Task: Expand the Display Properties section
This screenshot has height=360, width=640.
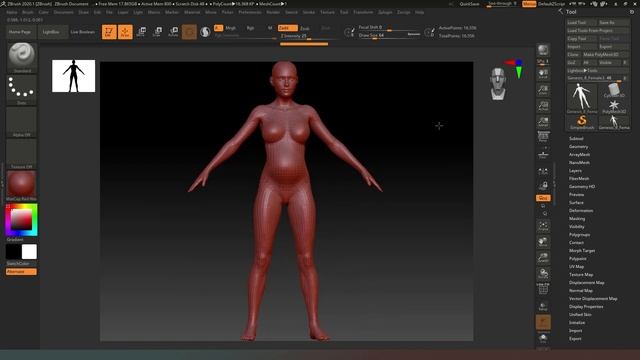Action: pyautogui.click(x=586, y=307)
